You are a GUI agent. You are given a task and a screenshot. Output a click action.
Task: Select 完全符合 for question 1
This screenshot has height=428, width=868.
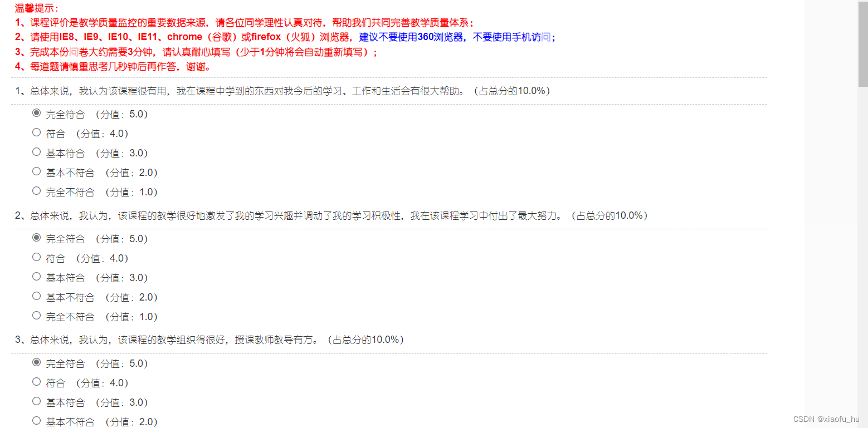pyautogui.click(x=37, y=113)
